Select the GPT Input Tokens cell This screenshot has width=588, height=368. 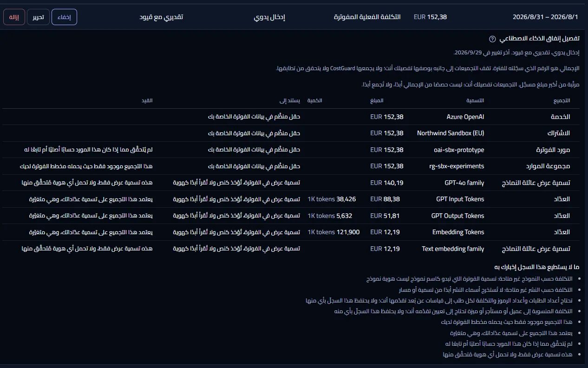click(460, 199)
